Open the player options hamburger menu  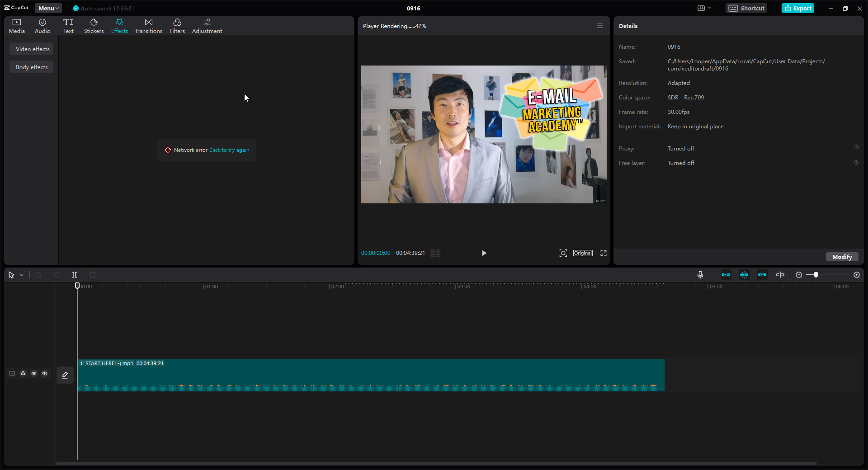(x=600, y=26)
